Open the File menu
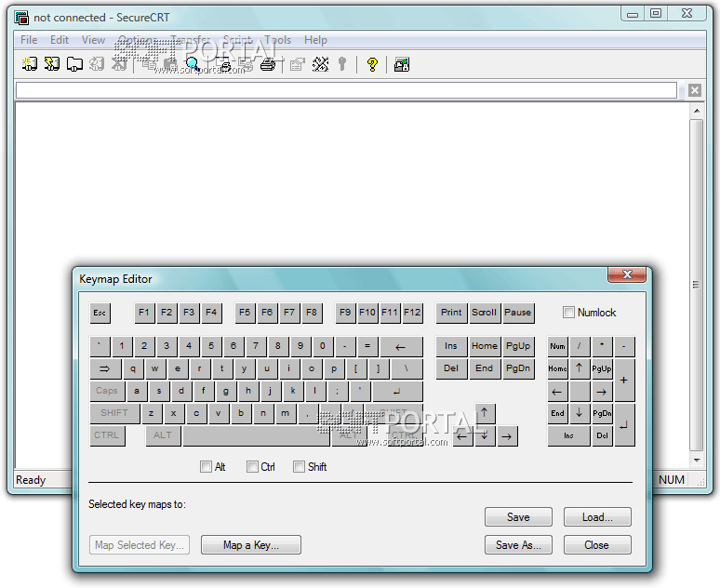This screenshot has width=720, height=588. (29, 40)
